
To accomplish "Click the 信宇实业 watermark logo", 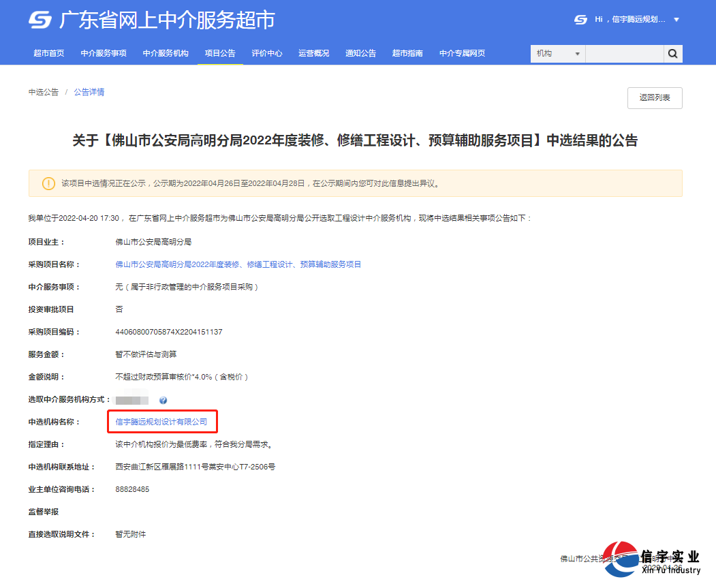I will (x=620, y=559).
